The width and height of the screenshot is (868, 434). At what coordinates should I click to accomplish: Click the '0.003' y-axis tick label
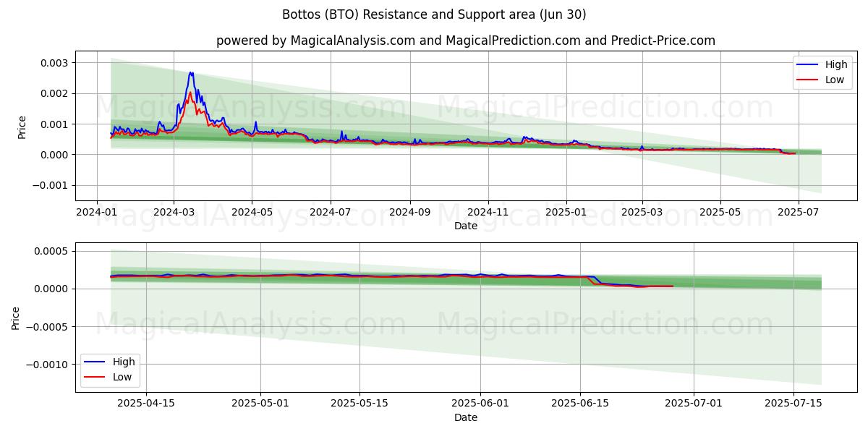point(56,64)
